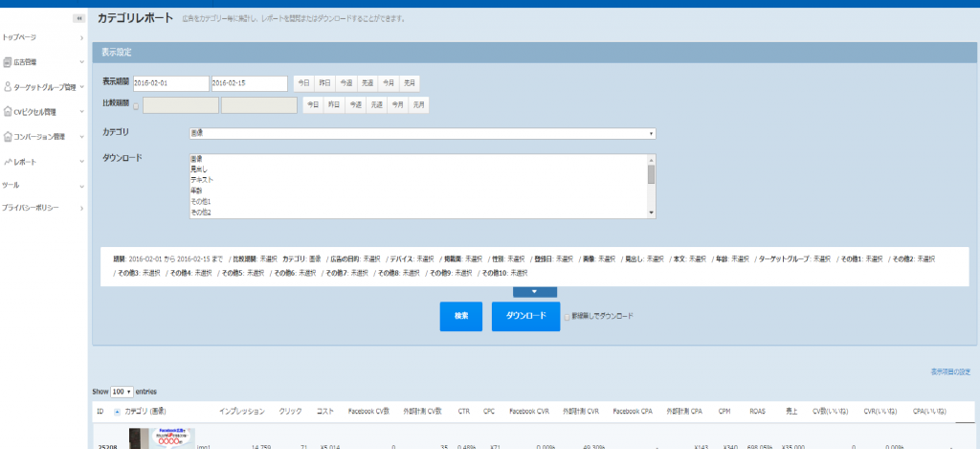980x449 pixels.
Task: Click the CVピクセル管理 sidebar icon
Action: pos(8,112)
